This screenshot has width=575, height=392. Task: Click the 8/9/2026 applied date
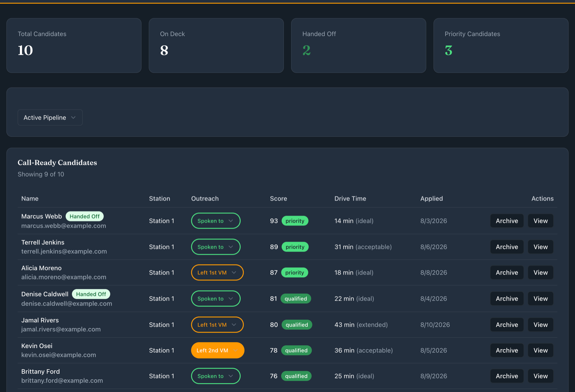click(434, 376)
